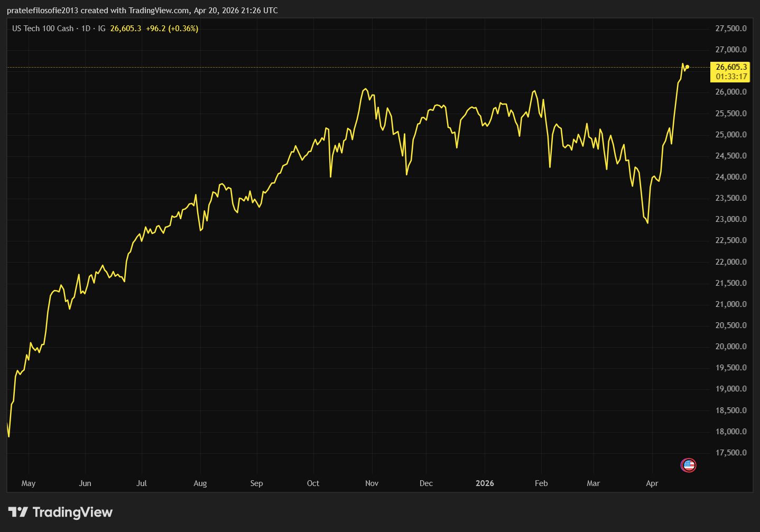The height and width of the screenshot is (532, 760).
Task: Click the yellow last-price dot on the chart
Action: click(x=687, y=66)
